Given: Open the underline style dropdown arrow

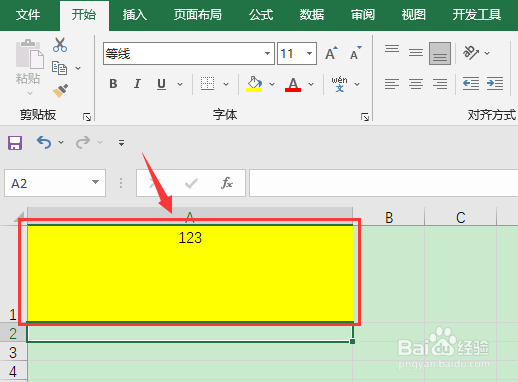Looking at the screenshot, I should 180,84.
